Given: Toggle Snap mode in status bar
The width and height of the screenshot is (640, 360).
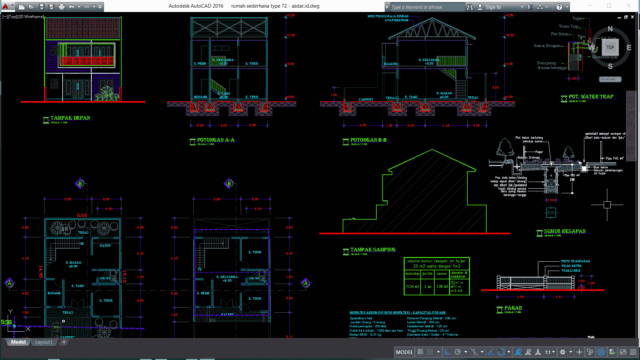Looking at the screenshot, I should pos(430,352).
